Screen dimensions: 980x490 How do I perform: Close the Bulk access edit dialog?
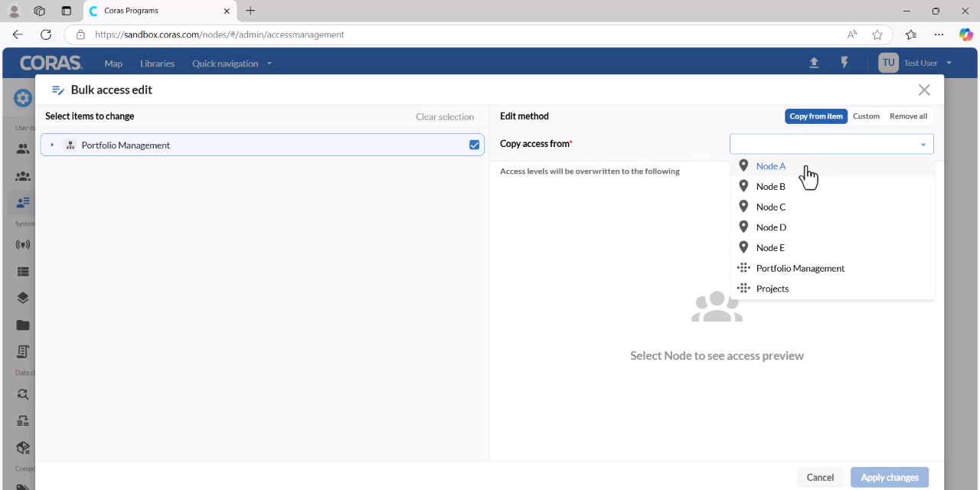[x=924, y=90]
